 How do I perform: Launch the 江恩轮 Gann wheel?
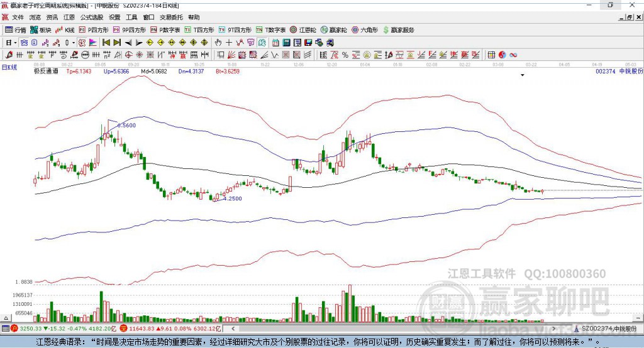pos(303,30)
